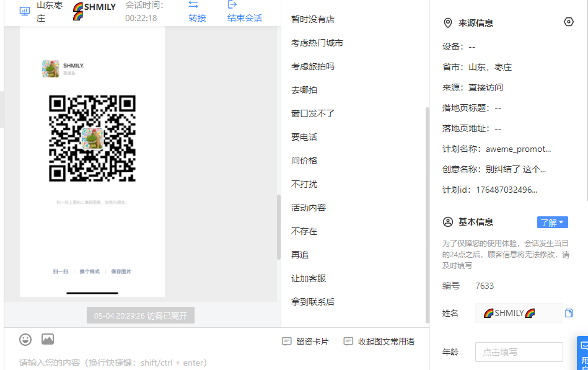Click the image upload icon

pyautogui.click(x=48, y=339)
